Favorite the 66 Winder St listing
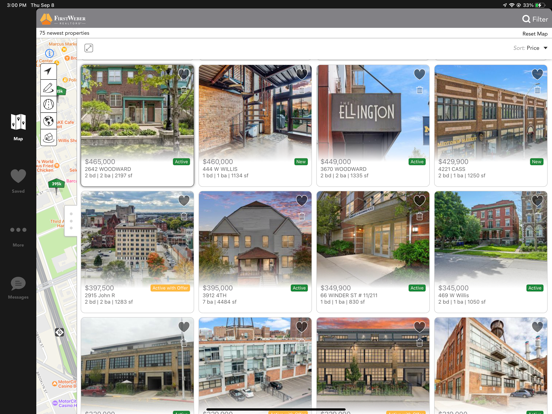This screenshot has width=552, height=414. (419, 200)
